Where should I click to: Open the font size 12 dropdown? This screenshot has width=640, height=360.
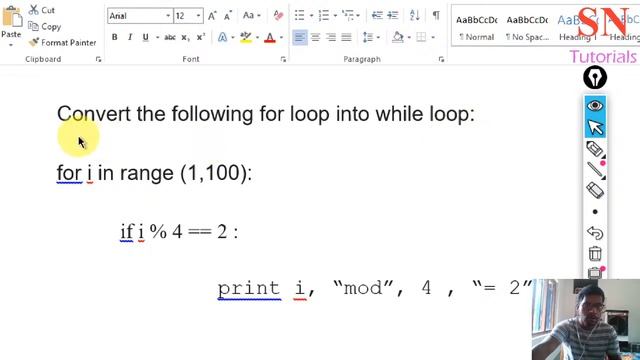(x=198, y=16)
